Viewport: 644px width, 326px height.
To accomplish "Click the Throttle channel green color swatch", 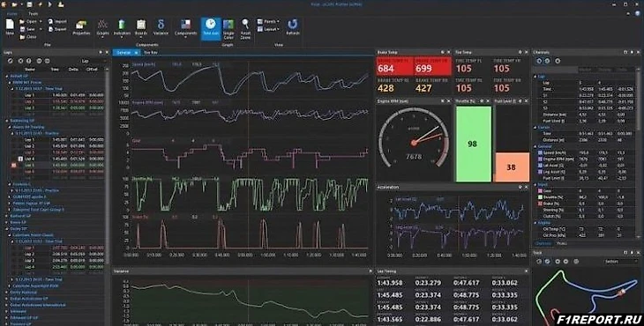I will [x=540, y=197].
